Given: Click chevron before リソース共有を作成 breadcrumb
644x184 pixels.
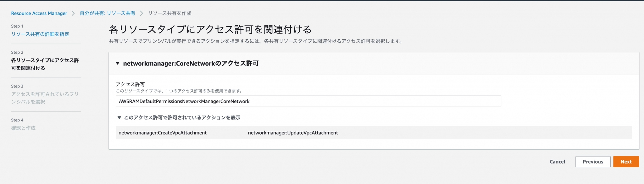Looking at the screenshot, I should pos(142,13).
